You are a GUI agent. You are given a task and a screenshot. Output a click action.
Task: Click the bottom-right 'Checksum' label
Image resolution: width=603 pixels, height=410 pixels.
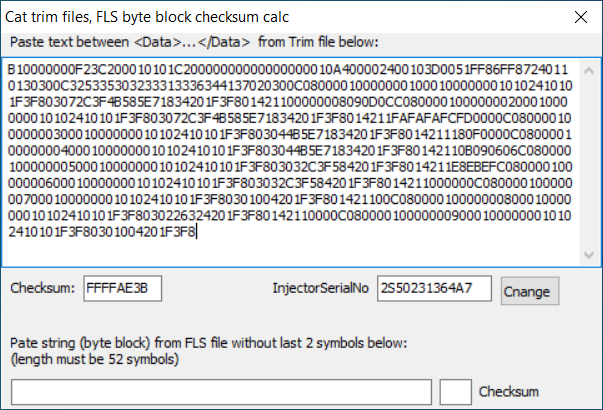coord(510,391)
